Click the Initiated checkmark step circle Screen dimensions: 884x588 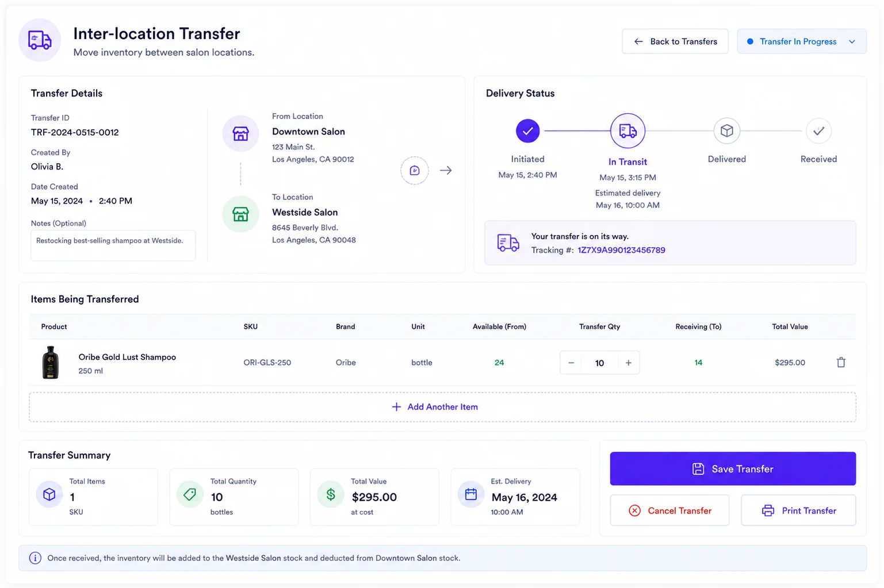(527, 131)
